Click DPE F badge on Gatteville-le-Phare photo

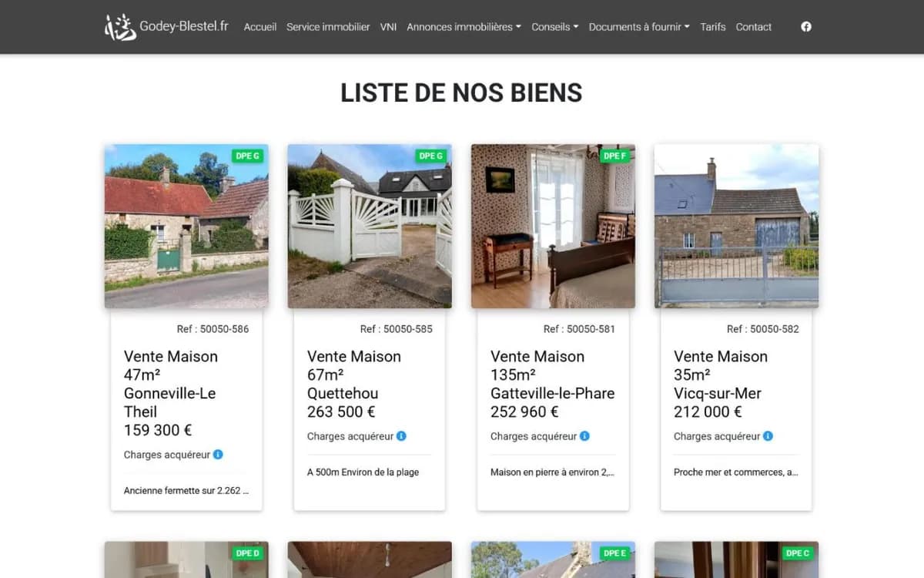pos(615,156)
